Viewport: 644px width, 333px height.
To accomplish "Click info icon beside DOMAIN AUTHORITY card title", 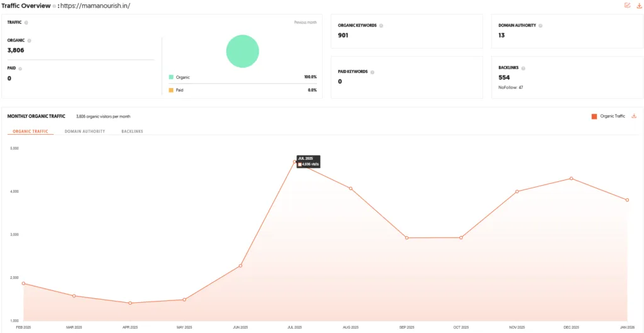I will 540,25.
